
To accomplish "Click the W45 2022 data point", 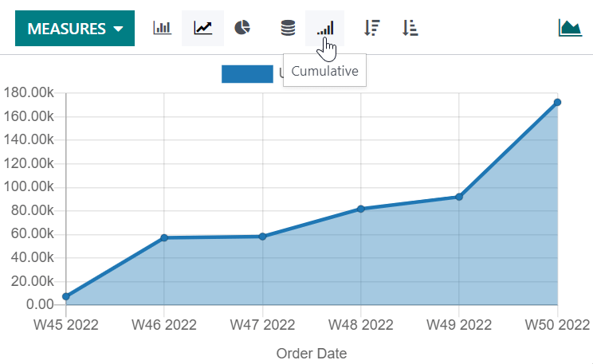I will [x=66, y=296].
